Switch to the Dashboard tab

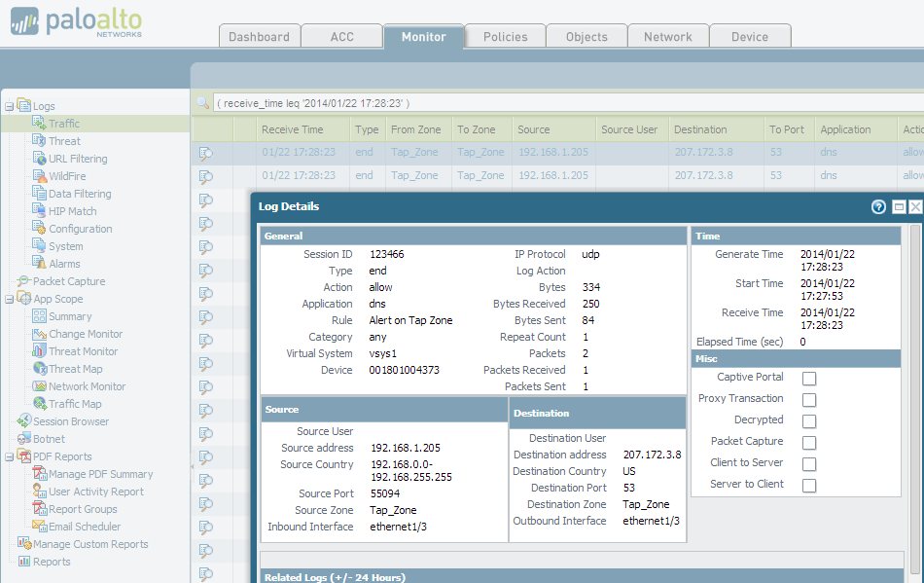click(259, 35)
